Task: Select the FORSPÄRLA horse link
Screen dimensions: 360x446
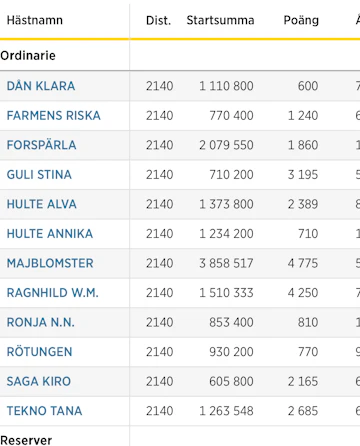Action: click(x=41, y=145)
